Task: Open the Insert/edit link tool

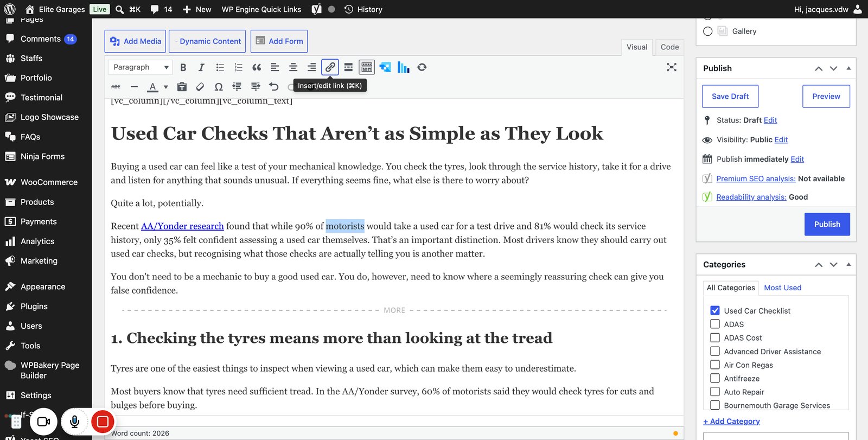Action: click(330, 67)
